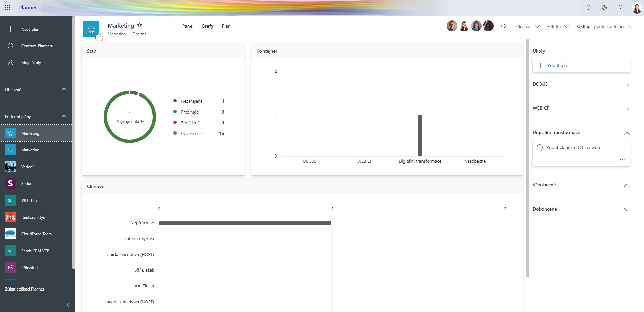Viewport: 644px width, 312px height.
Task: Open Získat aplikaci Planner link
Action: tap(25, 289)
